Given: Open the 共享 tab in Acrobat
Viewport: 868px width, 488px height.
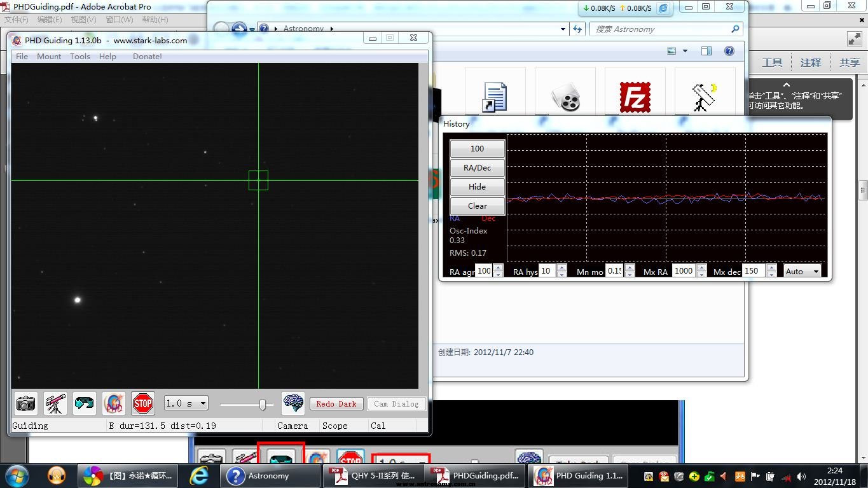Looking at the screenshot, I should (850, 62).
